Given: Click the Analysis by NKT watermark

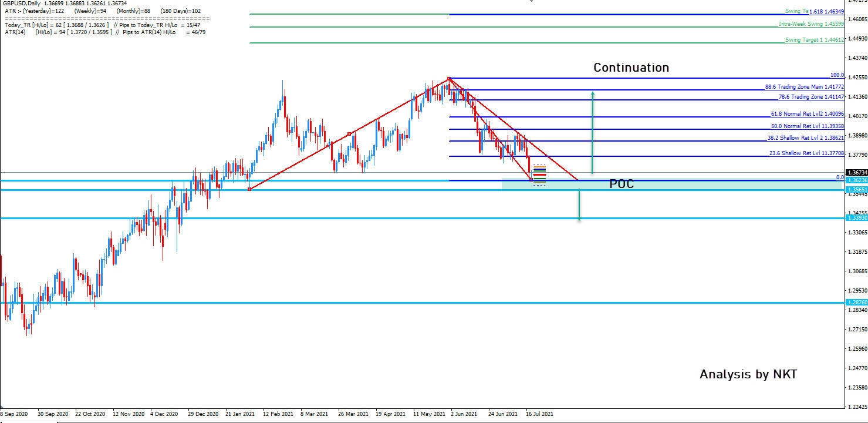Looking at the screenshot, I should click(x=748, y=374).
